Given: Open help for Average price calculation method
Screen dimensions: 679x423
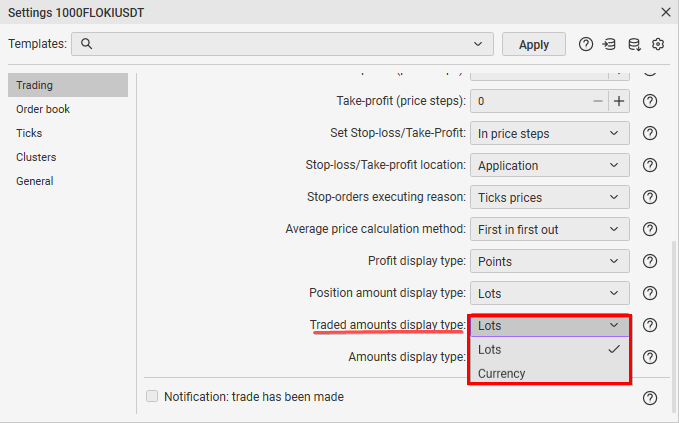Looking at the screenshot, I should [x=650, y=229].
